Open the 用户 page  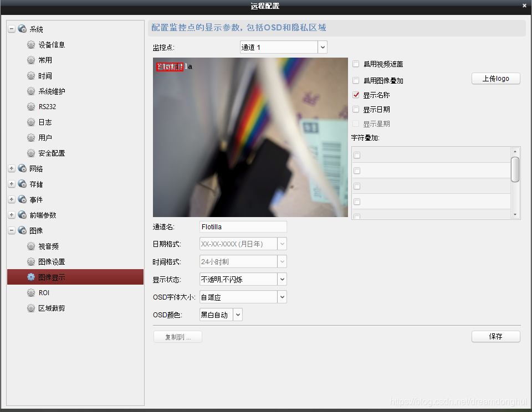click(45, 138)
